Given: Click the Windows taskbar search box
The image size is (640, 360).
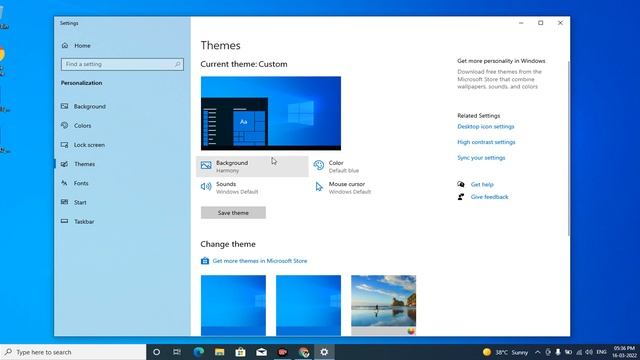Looking at the screenshot, I should pyautogui.click(x=73, y=352).
